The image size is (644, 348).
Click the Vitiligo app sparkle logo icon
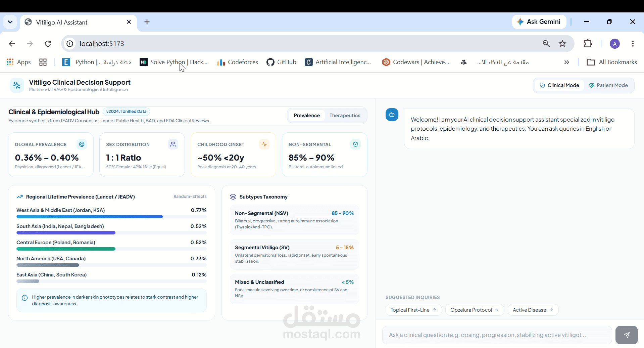point(17,85)
